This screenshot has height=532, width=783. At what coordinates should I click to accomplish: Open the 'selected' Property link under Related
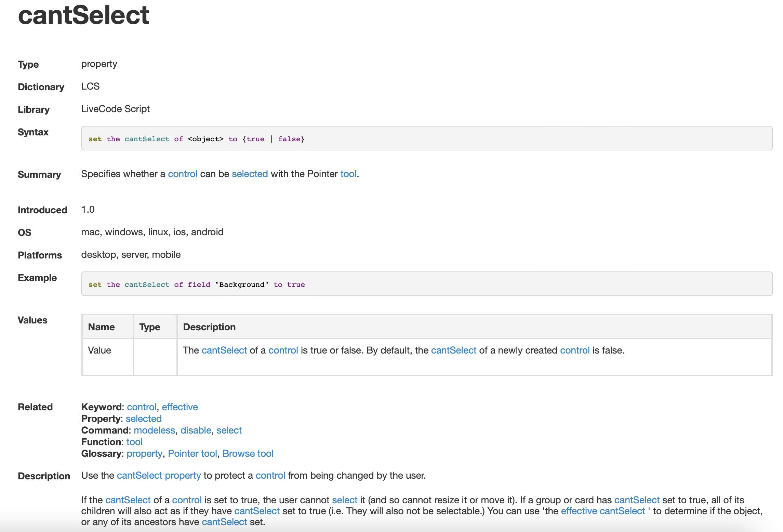coord(144,418)
